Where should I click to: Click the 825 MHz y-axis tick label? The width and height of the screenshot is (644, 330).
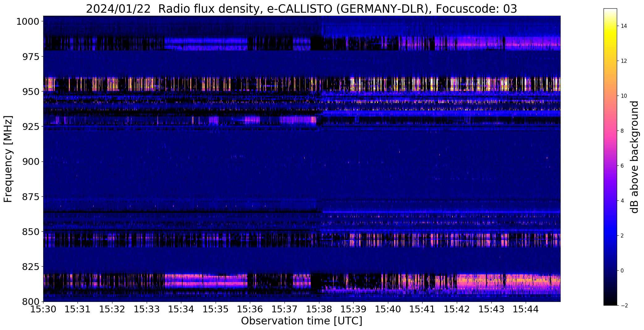tap(31, 267)
